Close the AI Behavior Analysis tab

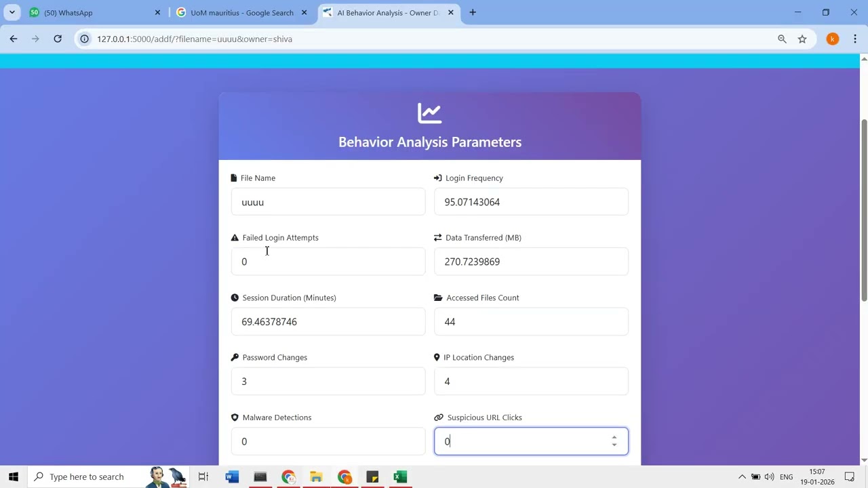click(x=450, y=13)
